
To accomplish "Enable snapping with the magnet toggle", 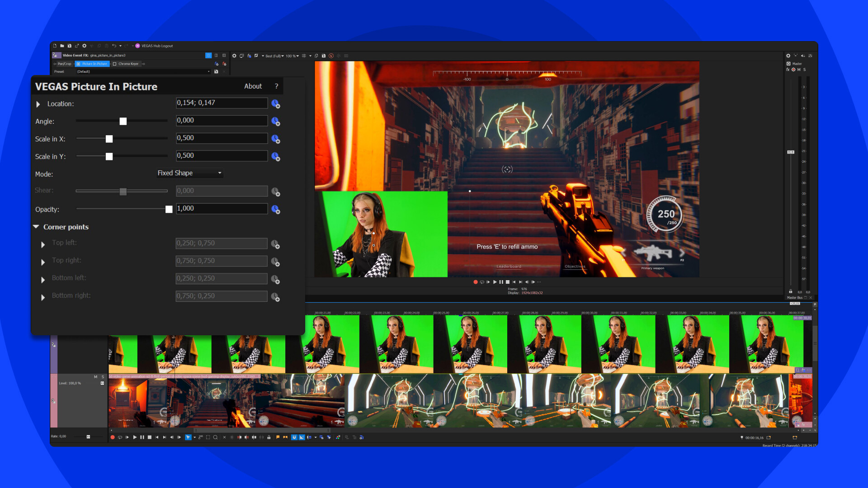I will tap(294, 438).
